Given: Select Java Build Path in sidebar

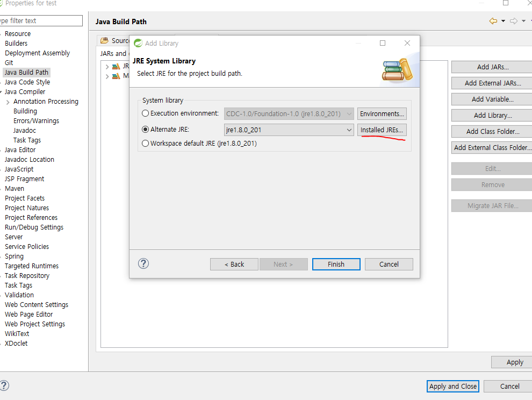Looking at the screenshot, I should coord(26,73).
